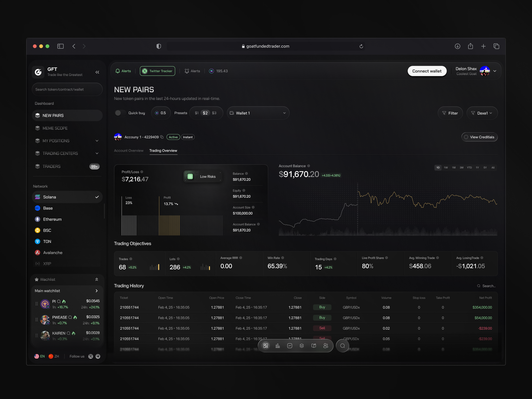Toggle the Low Risks switch
532x399 pixels.
pos(190,176)
